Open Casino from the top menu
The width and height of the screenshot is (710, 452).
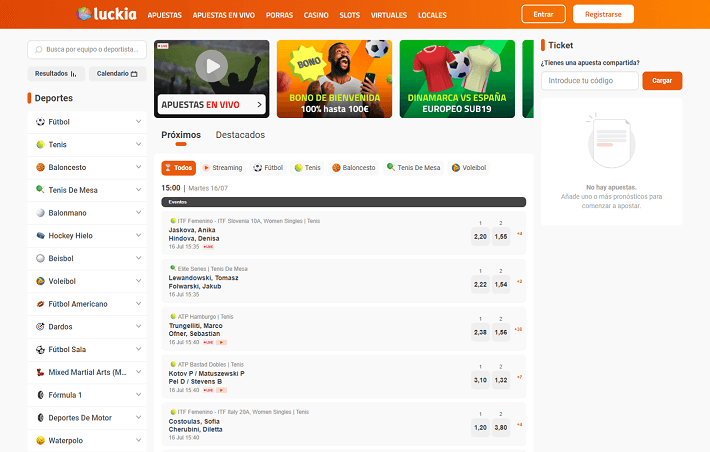[x=316, y=16]
